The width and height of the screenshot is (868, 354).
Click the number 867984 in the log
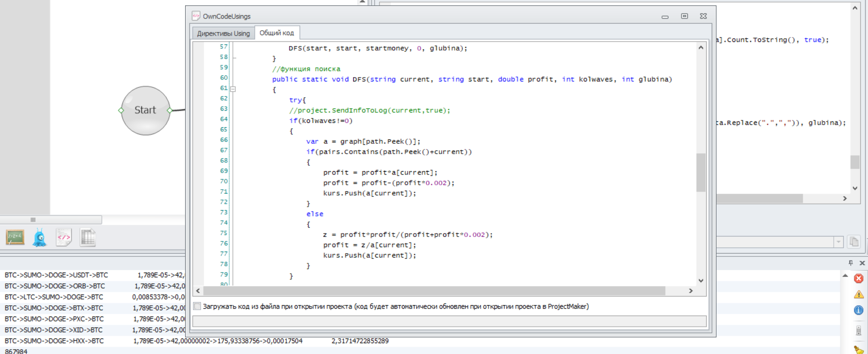(x=16, y=351)
